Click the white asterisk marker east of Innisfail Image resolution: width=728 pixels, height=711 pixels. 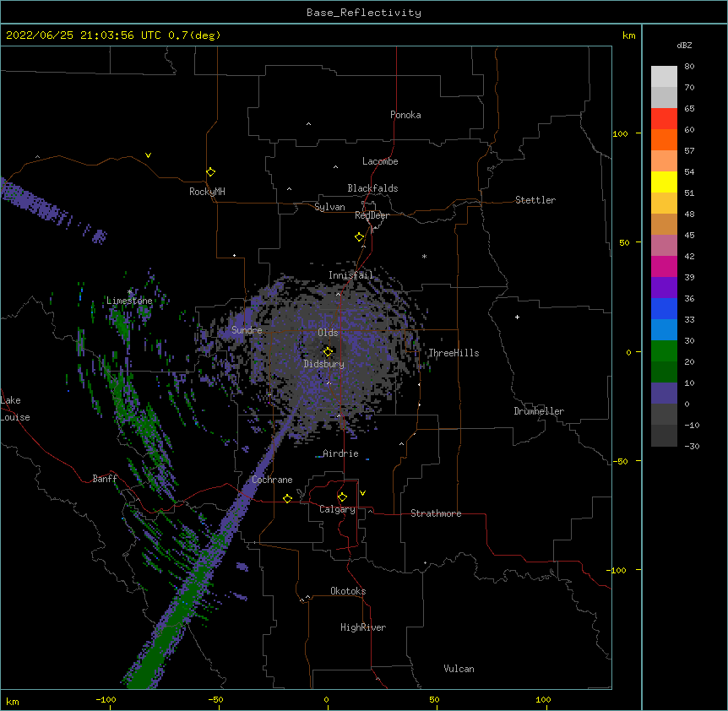pos(424,256)
